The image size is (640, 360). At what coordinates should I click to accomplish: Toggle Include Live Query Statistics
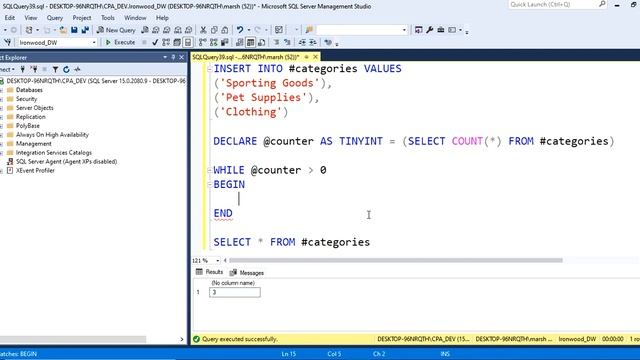(x=214, y=42)
